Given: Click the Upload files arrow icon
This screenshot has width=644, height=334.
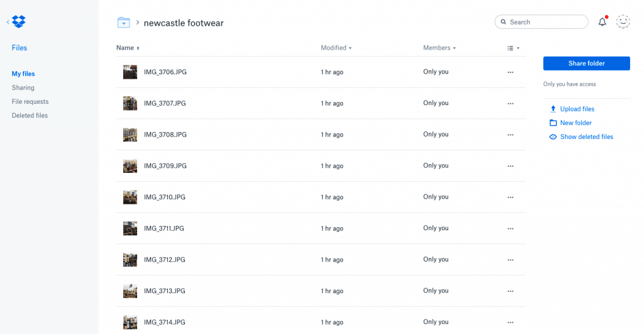Looking at the screenshot, I should 553,109.
